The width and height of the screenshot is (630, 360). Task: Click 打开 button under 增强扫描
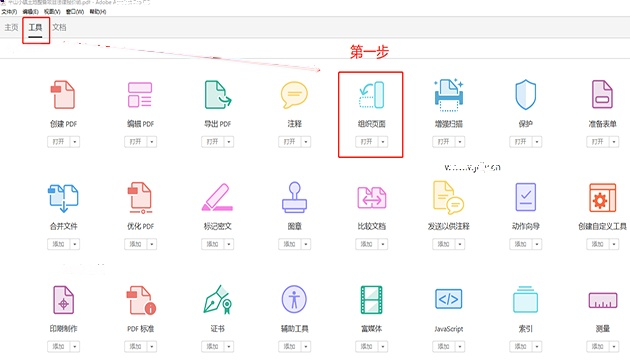click(444, 142)
